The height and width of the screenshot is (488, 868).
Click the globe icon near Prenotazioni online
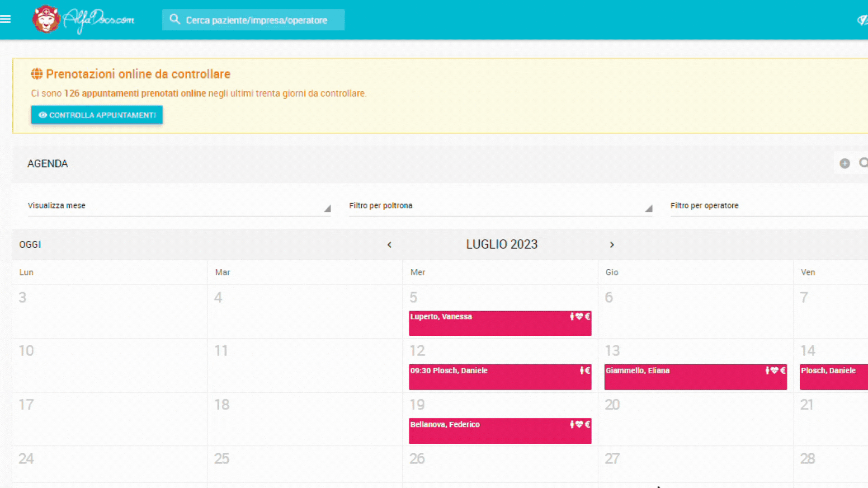pos(37,74)
